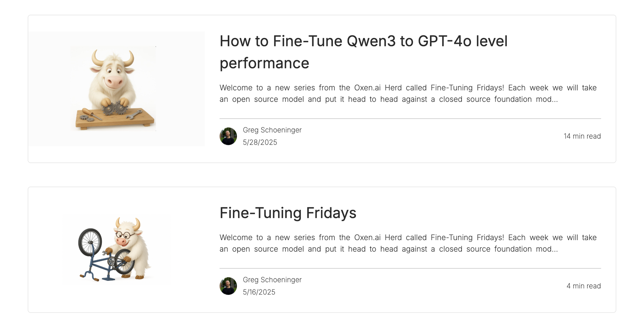
Task: Click the screwdriver on the wooden workbench illustration
Action: 91,114
